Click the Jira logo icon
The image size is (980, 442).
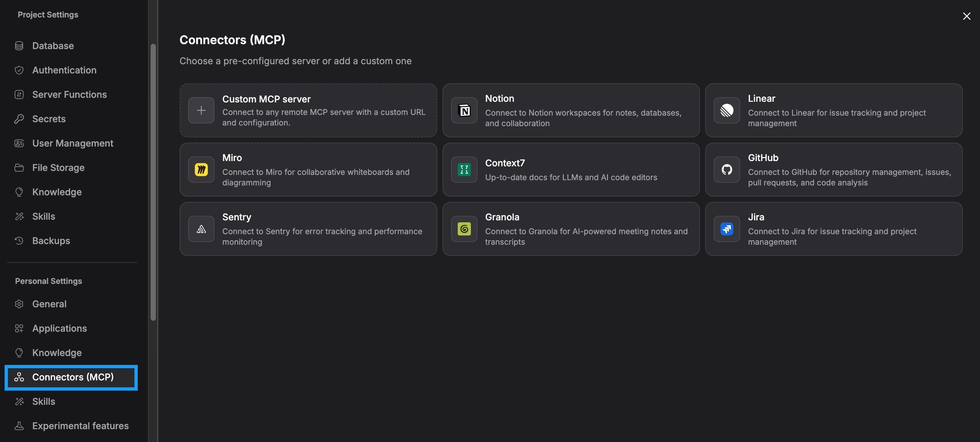pos(726,229)
